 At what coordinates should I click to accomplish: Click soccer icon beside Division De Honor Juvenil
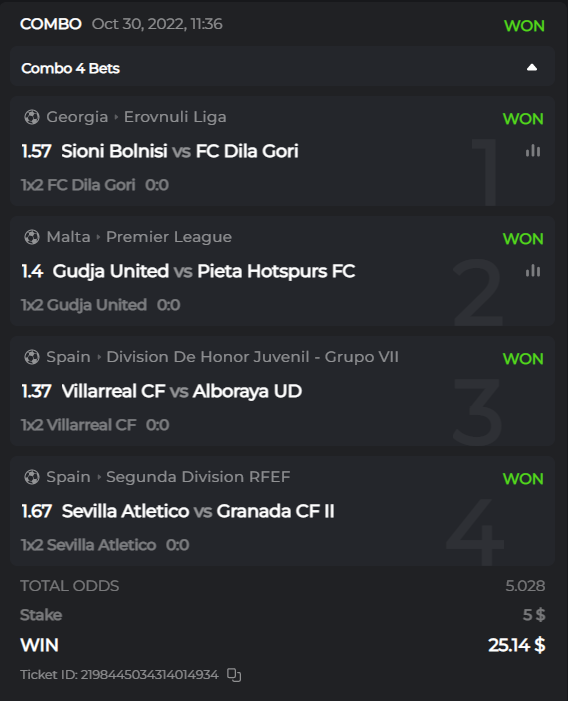(x=32, y=357)
